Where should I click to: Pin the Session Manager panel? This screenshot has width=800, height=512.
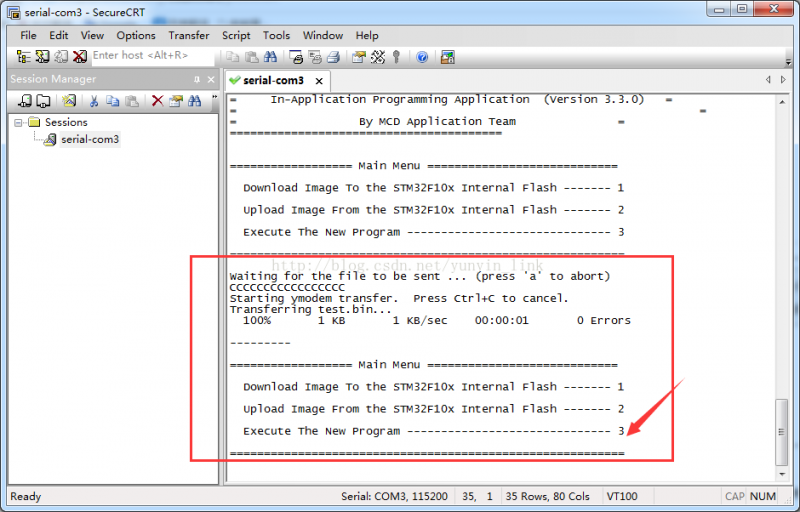[197, 80]
